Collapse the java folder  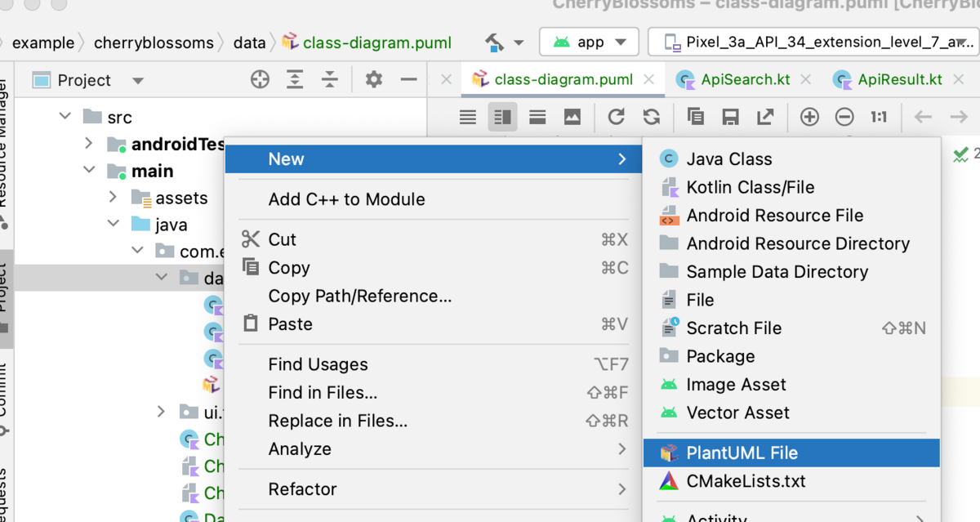[114, 225]
